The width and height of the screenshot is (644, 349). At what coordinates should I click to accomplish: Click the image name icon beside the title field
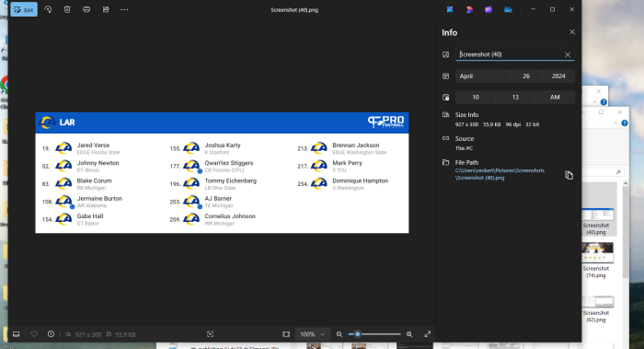(x=445, y=54)
